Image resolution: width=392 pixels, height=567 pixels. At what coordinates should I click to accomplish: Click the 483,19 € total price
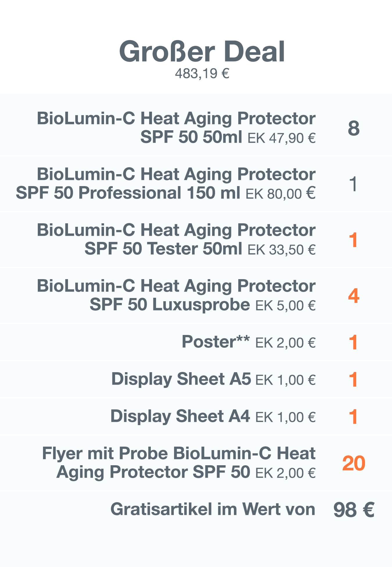click(202, 73)
